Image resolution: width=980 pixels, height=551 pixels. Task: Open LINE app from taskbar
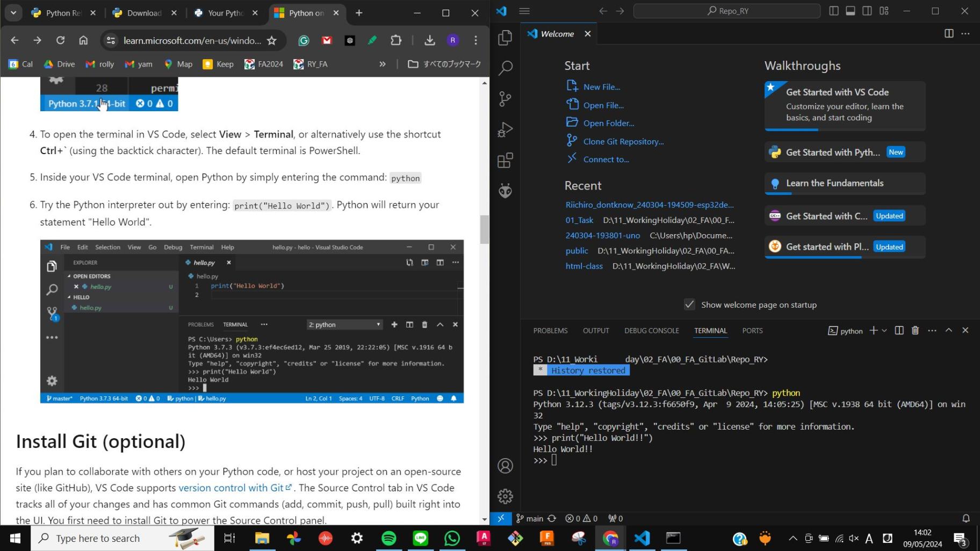click(420, 538)
